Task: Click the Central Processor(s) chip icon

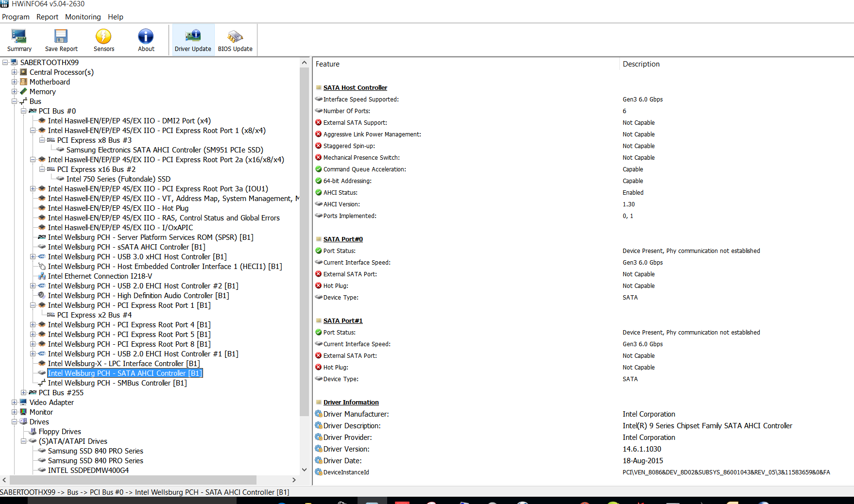Action: coord(23,72)
